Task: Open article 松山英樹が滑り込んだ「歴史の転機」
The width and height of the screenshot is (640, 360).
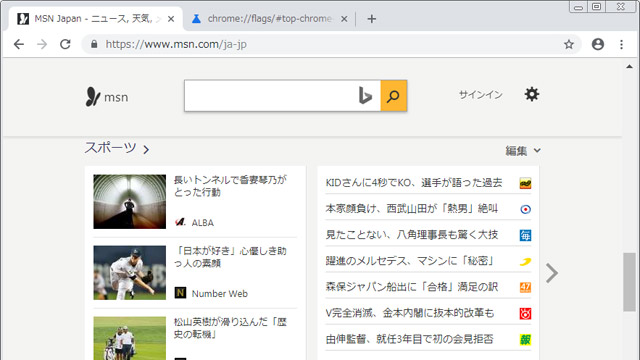Action: [x=230, y=328]
